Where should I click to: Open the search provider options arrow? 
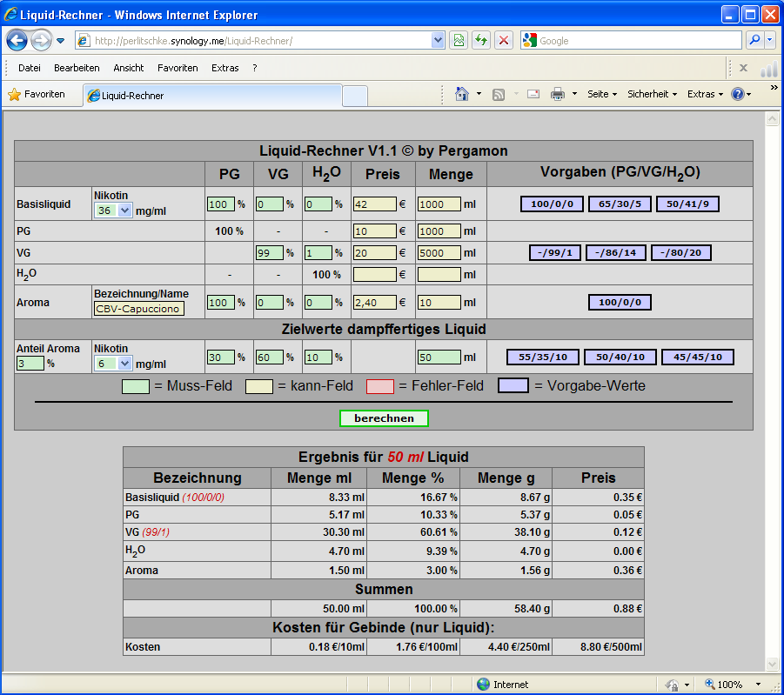(x=769, y=41)
